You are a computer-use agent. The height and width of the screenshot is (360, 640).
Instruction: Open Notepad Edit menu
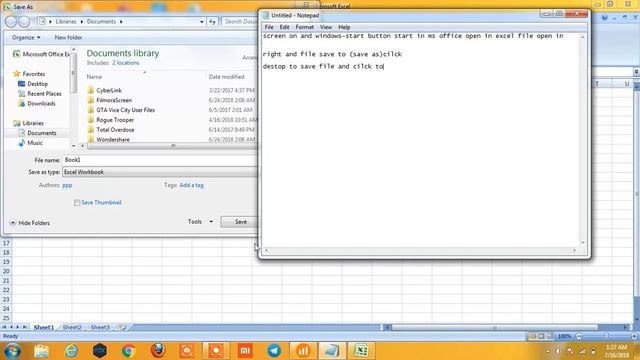click(284, 27)
